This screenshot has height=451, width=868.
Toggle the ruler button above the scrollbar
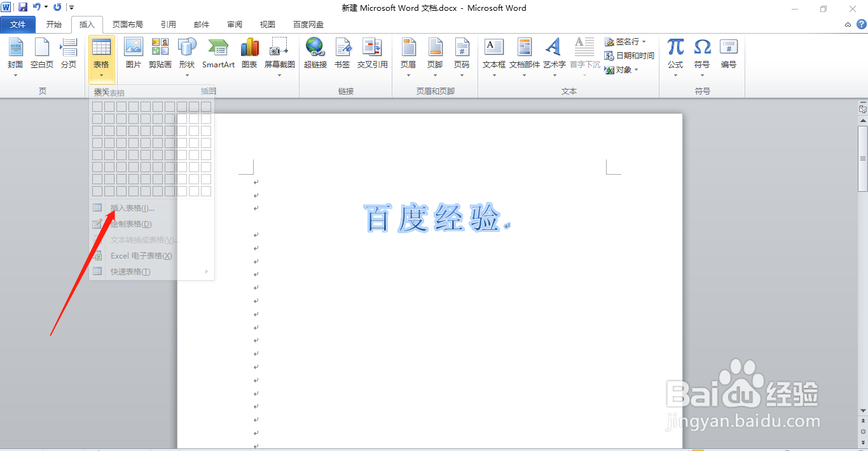click(x=863, y=109)
